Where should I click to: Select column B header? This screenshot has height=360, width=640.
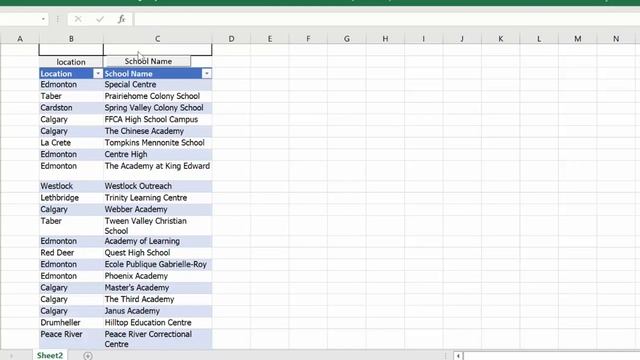pyautogui.click(x=71, y=39)
